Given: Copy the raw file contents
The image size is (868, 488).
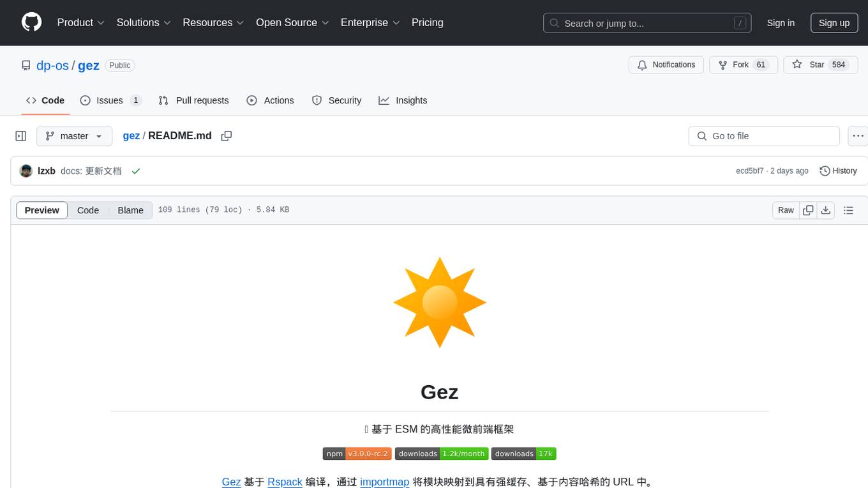Looking at the screenshot, I should click(x=808, y=210).
